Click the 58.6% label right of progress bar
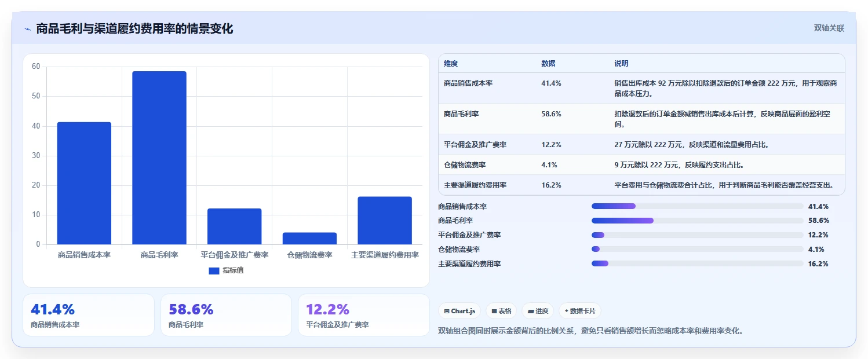 (x=818, y=221)
